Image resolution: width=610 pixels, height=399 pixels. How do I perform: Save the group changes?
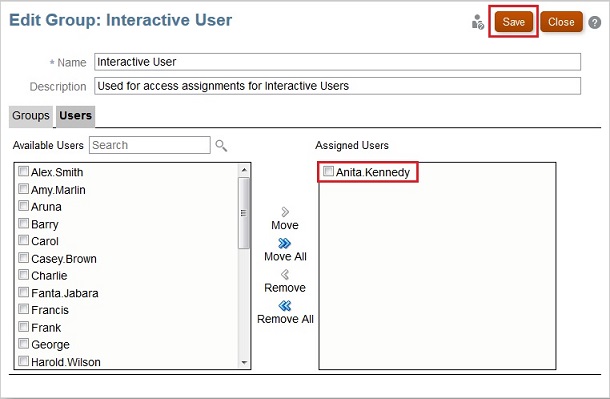point(514,22)
